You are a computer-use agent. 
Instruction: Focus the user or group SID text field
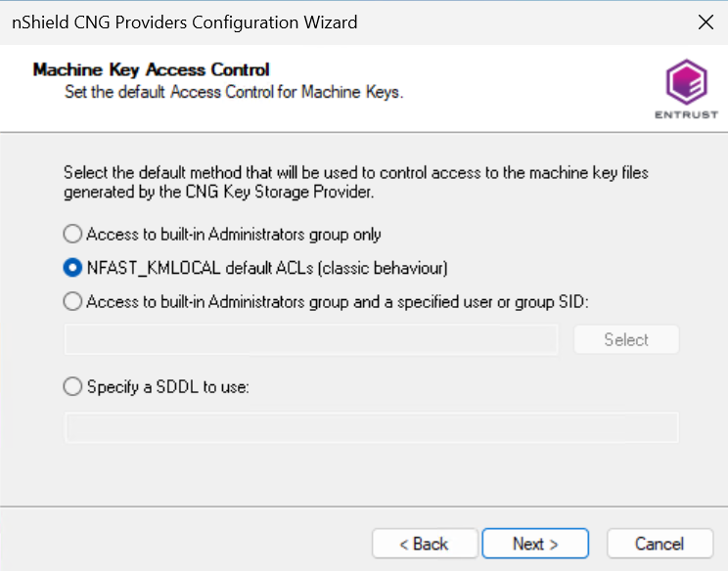(x=311, y=339)
